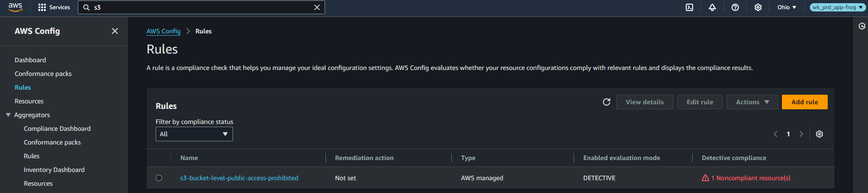Image resolution: width=868 pixels, height=193 pixels.
Task: Launch the CloudShell terminal icon
Action: click(x=689, y=7)
